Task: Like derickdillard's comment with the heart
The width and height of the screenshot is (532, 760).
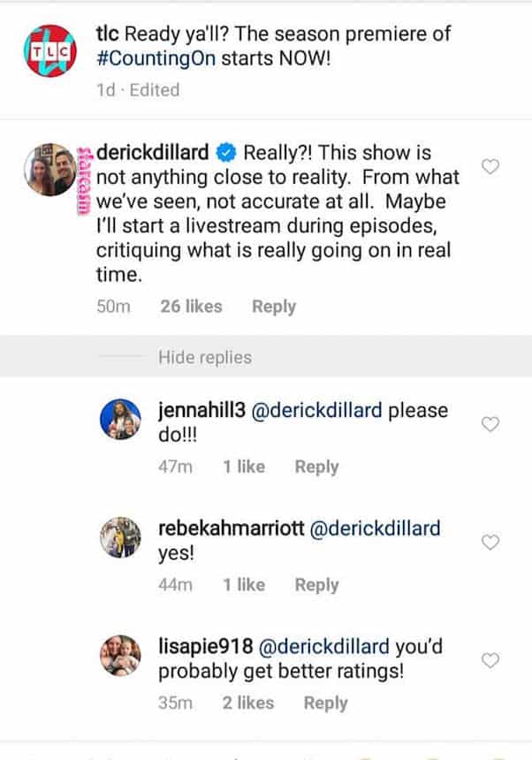Action: click(491, 166)
